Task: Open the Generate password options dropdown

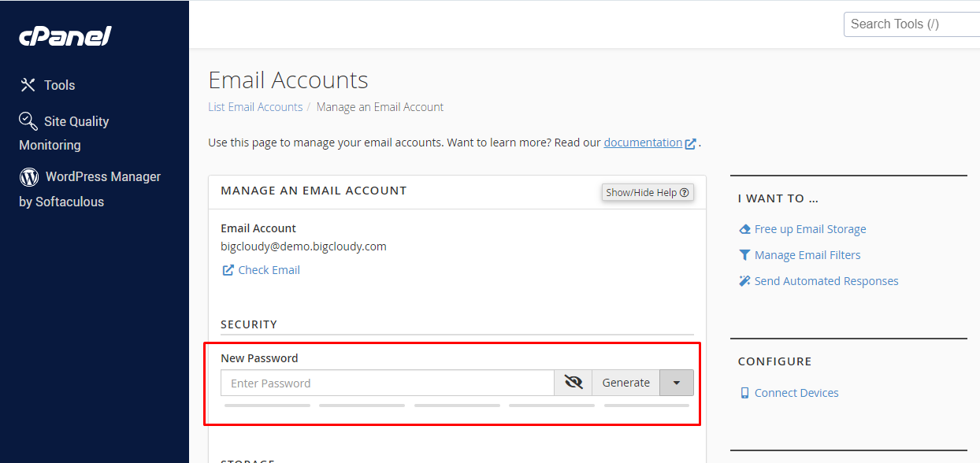Action: [676, 382]
